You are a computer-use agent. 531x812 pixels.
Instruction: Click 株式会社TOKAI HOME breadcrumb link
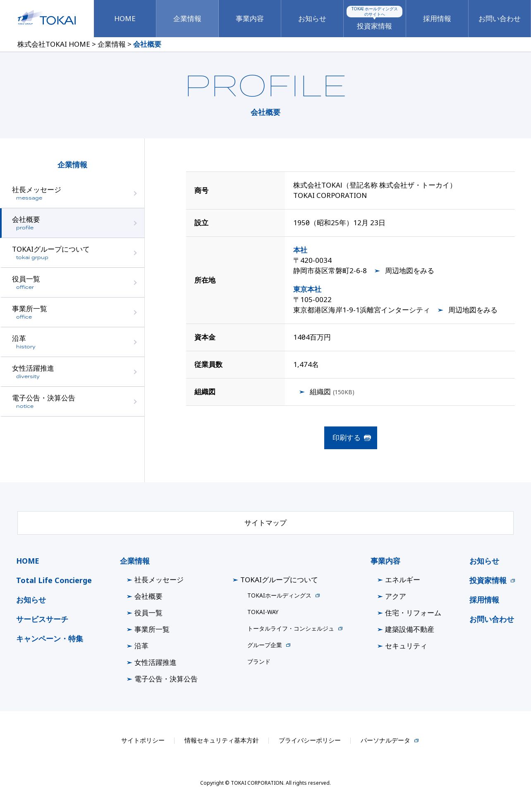(54, 44)
